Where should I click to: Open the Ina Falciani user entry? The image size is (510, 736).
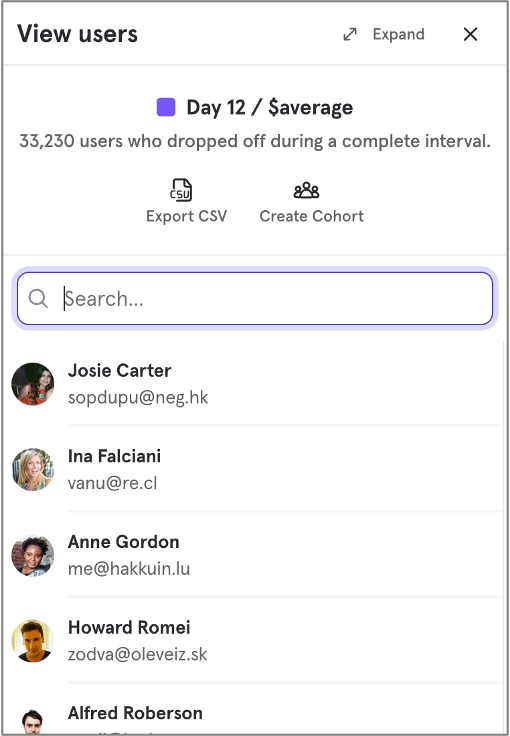point(255,469)
